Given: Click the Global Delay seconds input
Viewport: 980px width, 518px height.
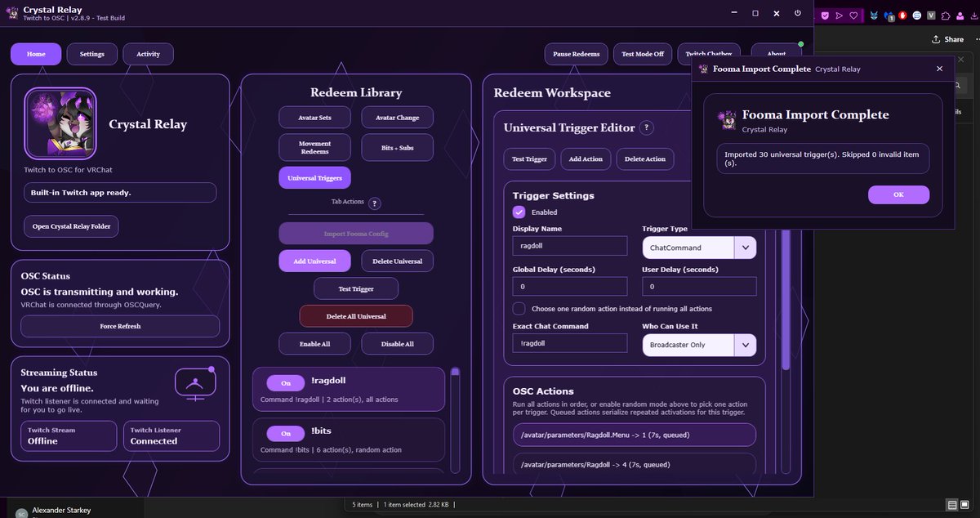Looking at the screenshot, I should point(570,287).
